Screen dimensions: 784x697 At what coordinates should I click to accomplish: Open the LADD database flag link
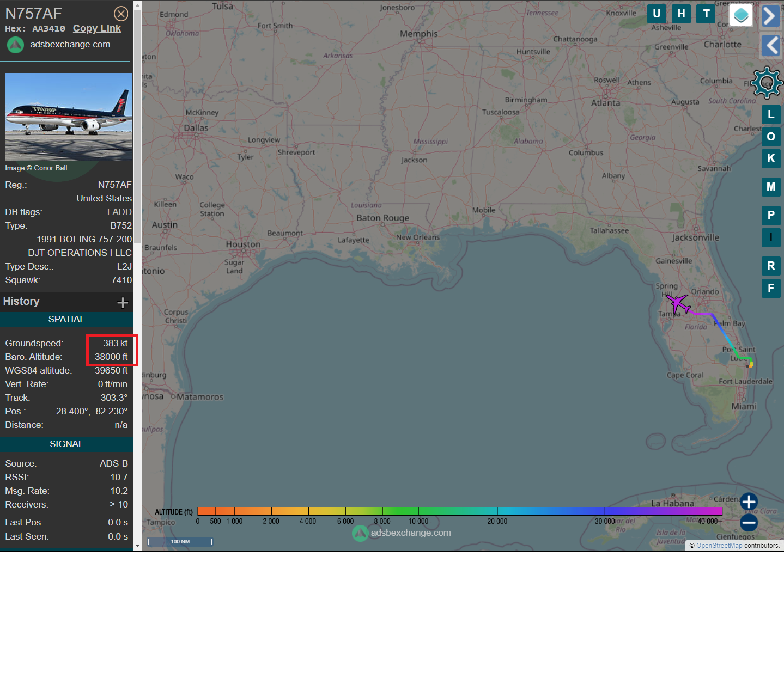119,212
